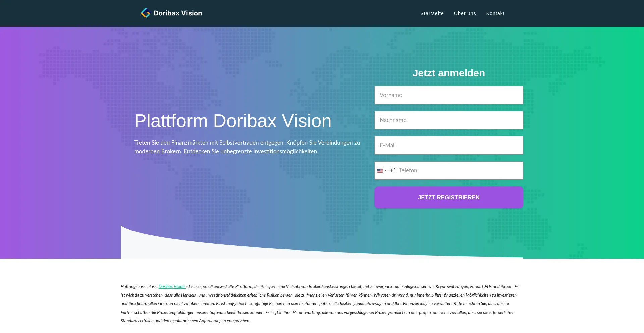Click the Doribax Vision logo icon
644x333 pixels.
click(x=145, y=13)
